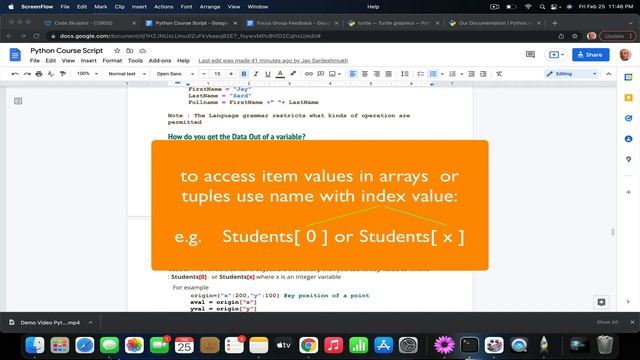Screen dimensions: 640x360
Task: Click the blue Share button
Action: (591, 54)
